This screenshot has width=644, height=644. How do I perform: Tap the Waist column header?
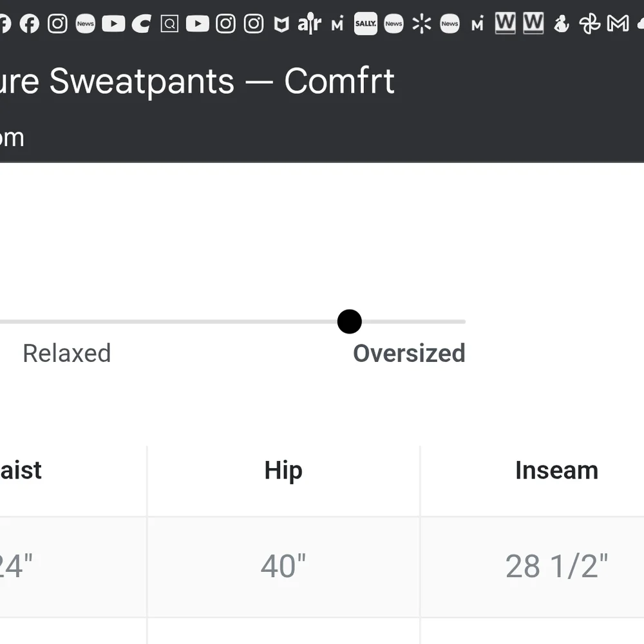tap(21, 471)
